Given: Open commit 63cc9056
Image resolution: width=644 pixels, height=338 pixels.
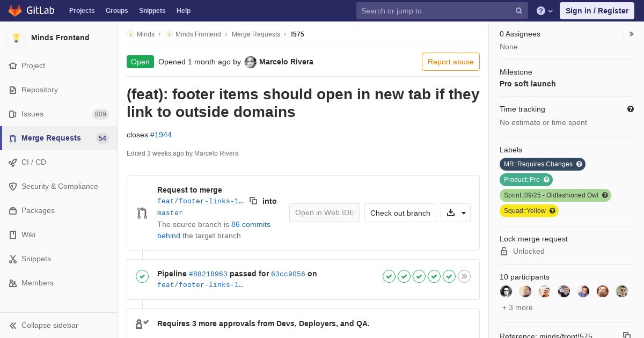Looking at the screenshot, I should (288, 274).
